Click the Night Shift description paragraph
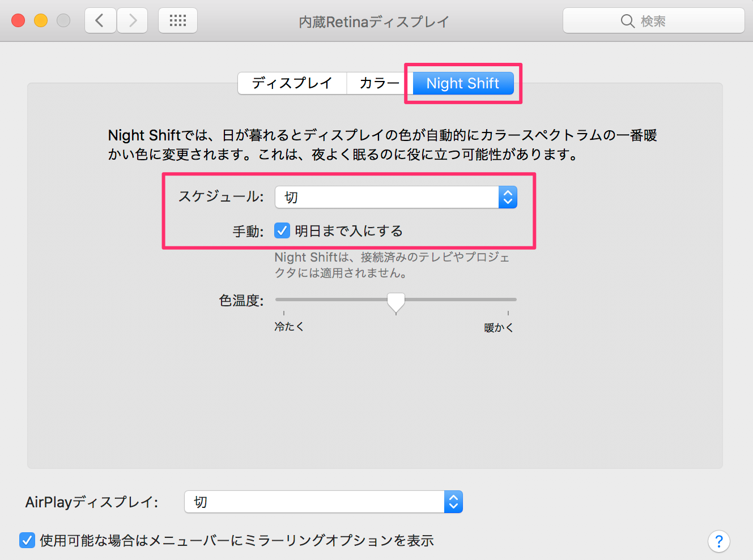 pos(382,145)
